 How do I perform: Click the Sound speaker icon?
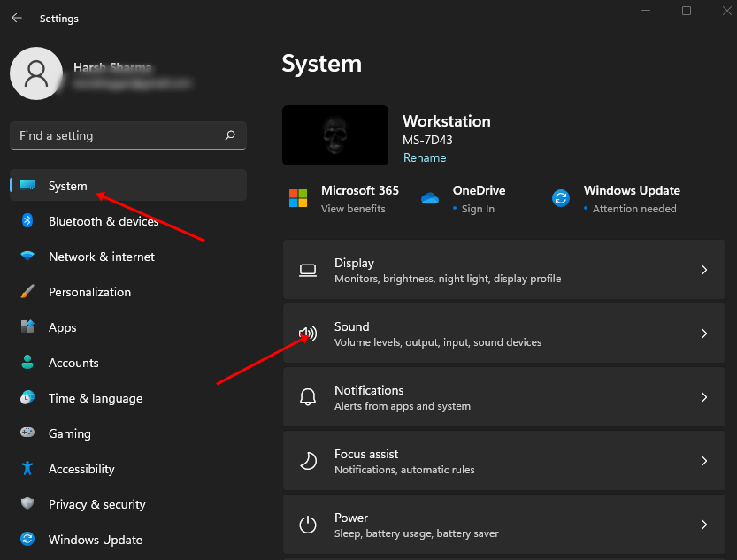coord(308,334)
